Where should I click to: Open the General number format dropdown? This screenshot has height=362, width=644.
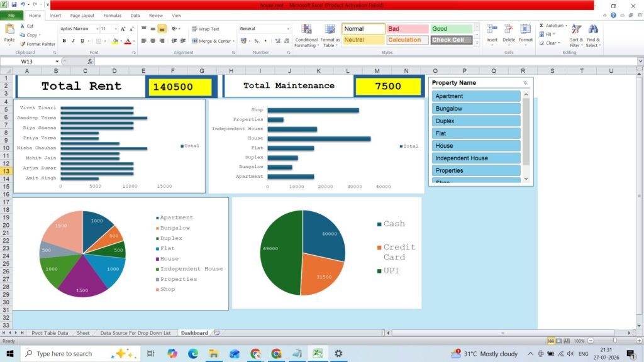[x=288, y=29]
